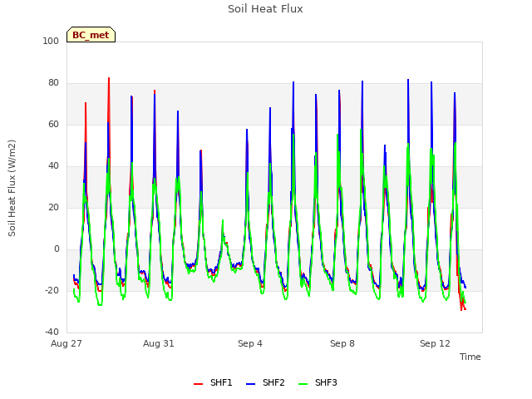Screen dimensions: 532x399
Task: Click the 20 y-axis tick label
Action: [53, 208]
